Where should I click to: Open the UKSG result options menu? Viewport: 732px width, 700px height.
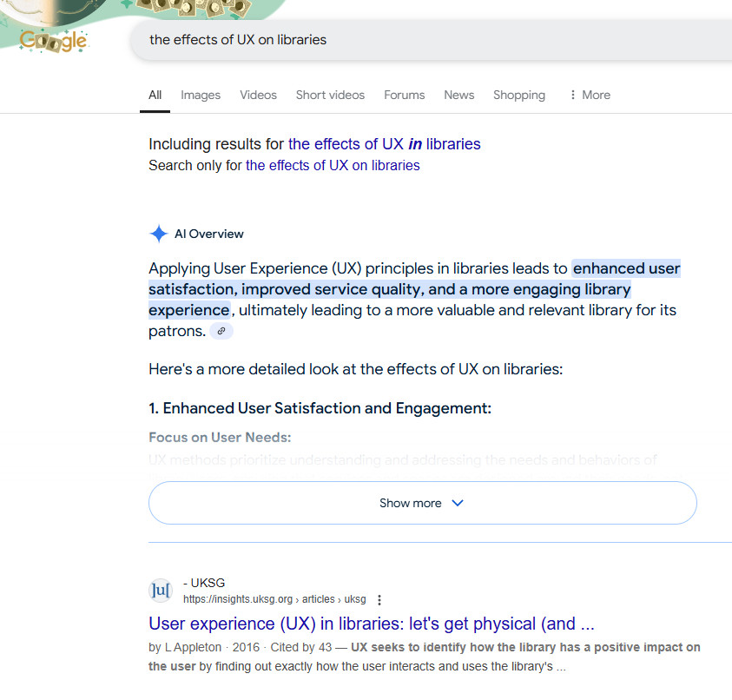[x=379, y=599]
